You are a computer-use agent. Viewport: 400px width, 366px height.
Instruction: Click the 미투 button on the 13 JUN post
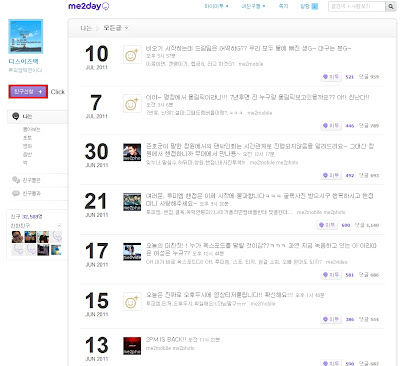pos(331,363)
